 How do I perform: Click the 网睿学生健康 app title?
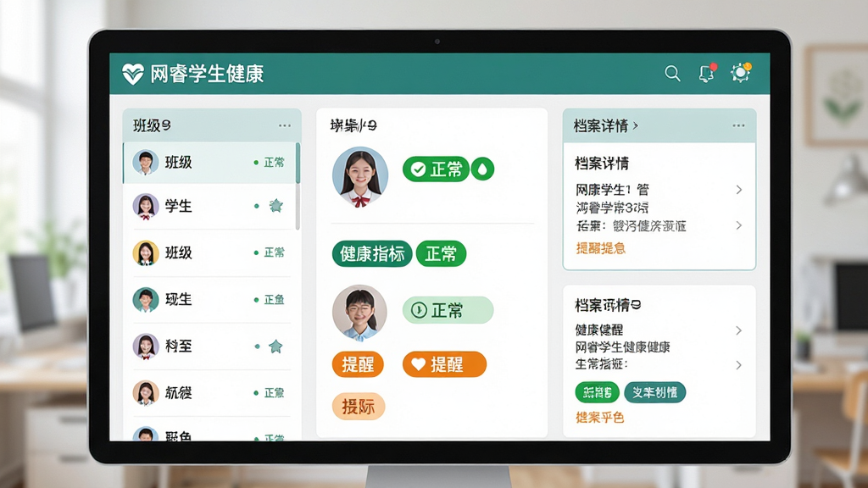207,74
